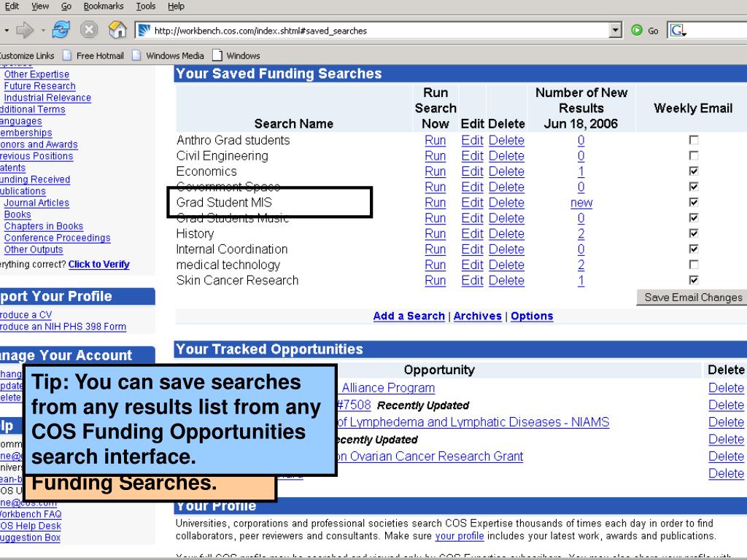
Task: Open the Bookmarks menu
Action: (x=104, y=6)
